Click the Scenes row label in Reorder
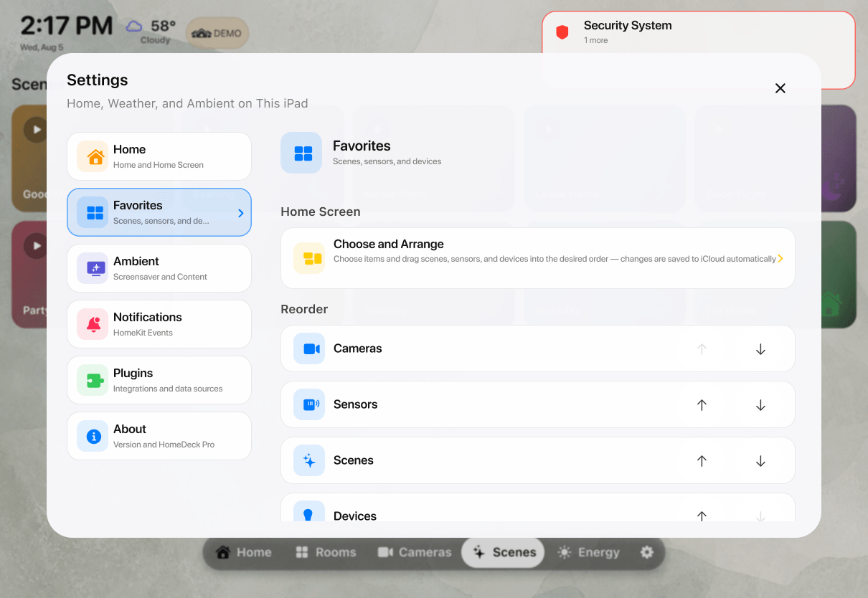This screenshot has width=868, height=598. 354,460
